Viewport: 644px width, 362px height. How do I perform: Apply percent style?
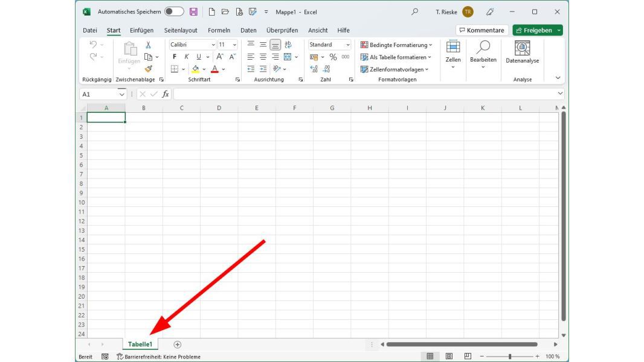click(333, 57)
